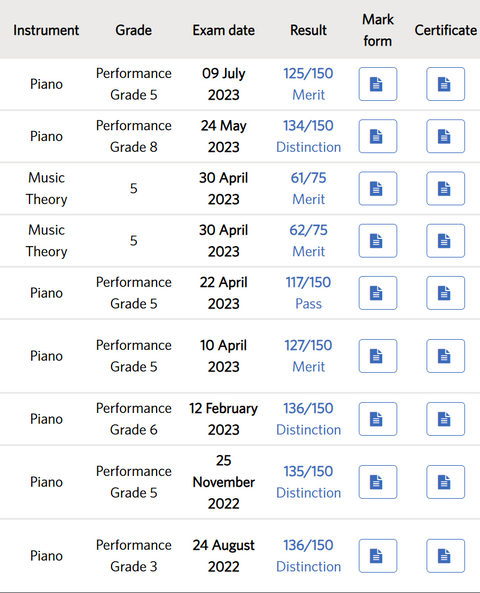Viewport: 480px width, 593px height.
Task: Open mark form for 22 April 2023 exam
Action: 377,293
